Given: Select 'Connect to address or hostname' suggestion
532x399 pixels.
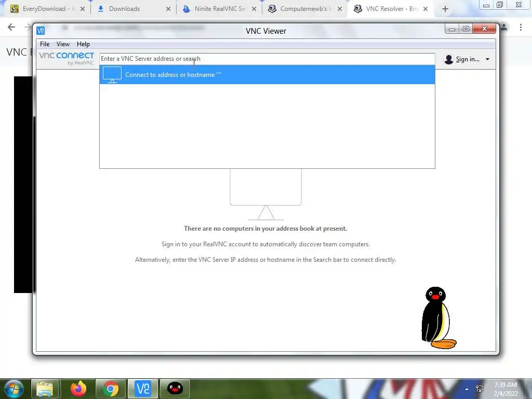Looking at the screenshot, I should 267,75.
